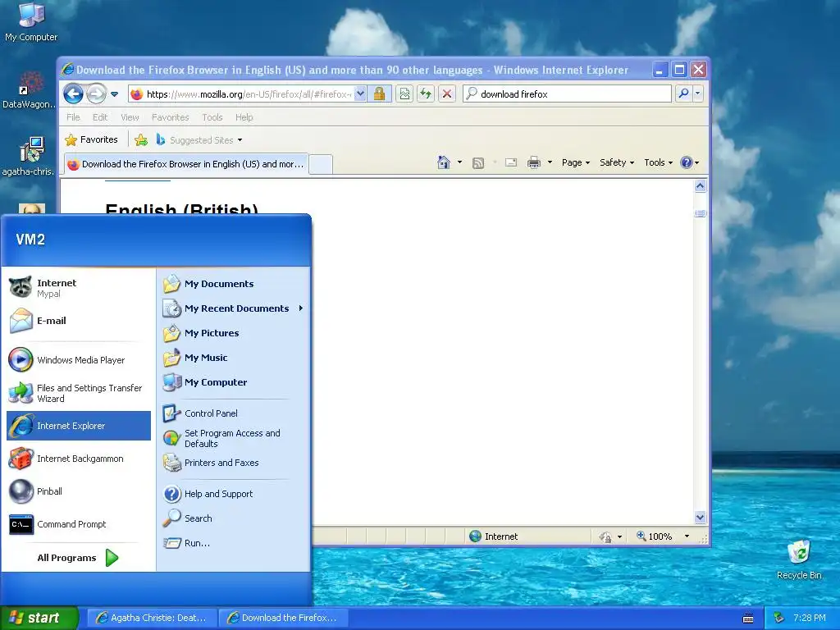Open a new blank tab
840x630 pixels.
pos(321,164)
